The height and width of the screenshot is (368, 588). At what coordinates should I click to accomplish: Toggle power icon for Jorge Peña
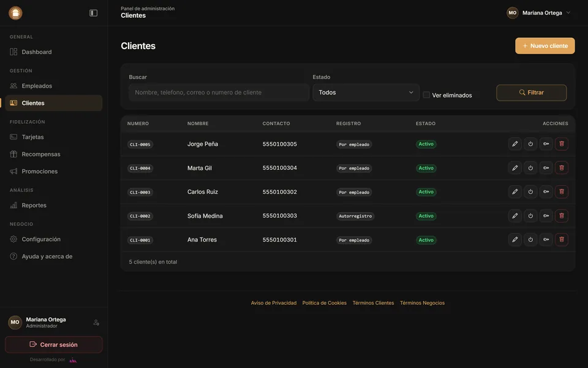530,144
